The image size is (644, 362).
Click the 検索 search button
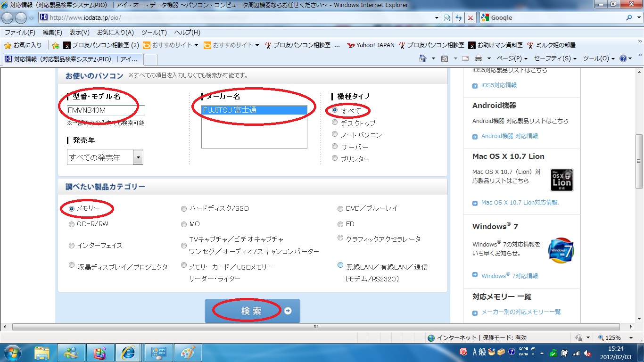(x=252, y=311)
